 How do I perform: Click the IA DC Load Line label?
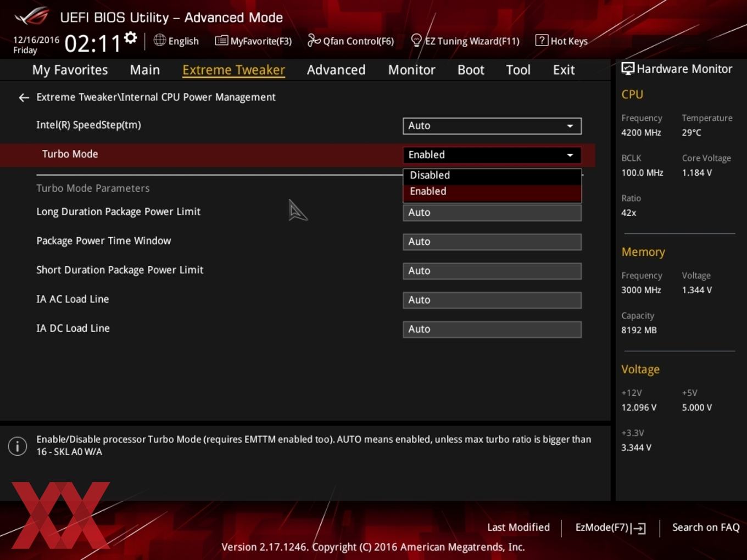click(73, 328)
